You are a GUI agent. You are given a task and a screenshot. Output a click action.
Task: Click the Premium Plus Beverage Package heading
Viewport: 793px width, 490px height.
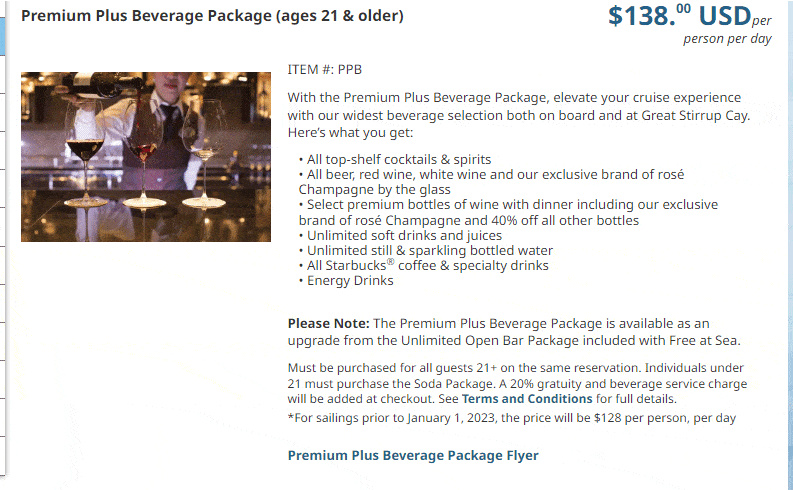click(x=212, y=16)
